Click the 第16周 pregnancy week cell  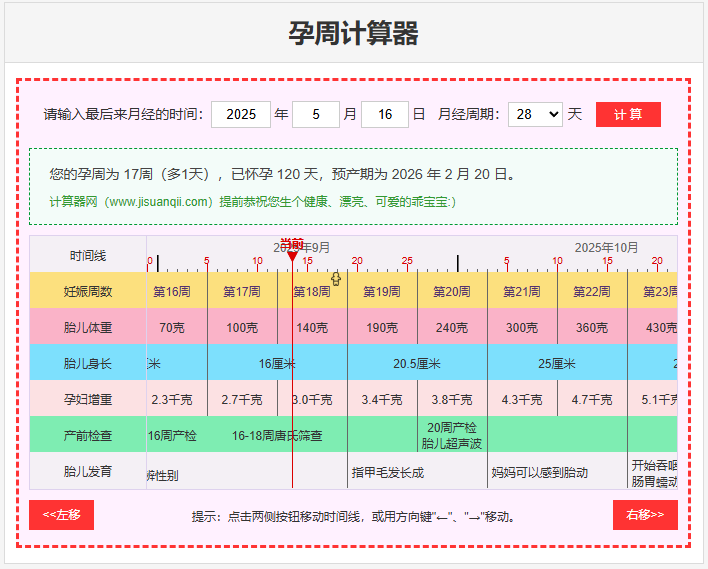pyautogui.click(x=172, y=291)
